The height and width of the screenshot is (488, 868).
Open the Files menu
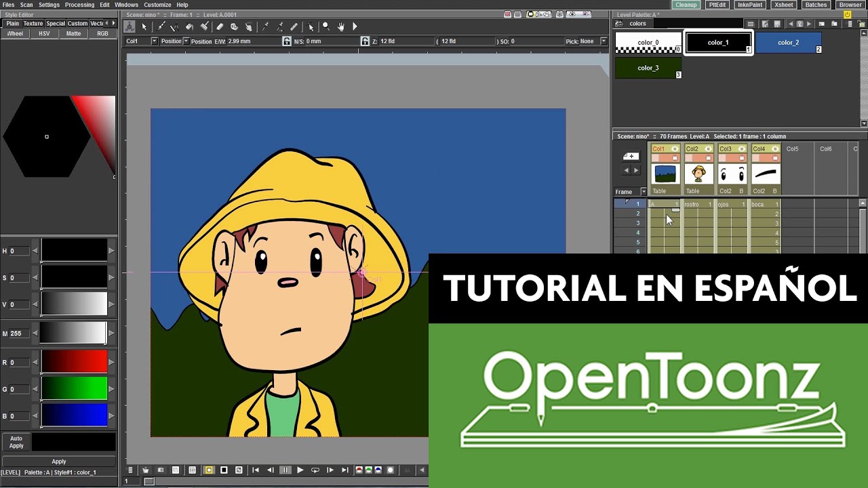(8, 5)
